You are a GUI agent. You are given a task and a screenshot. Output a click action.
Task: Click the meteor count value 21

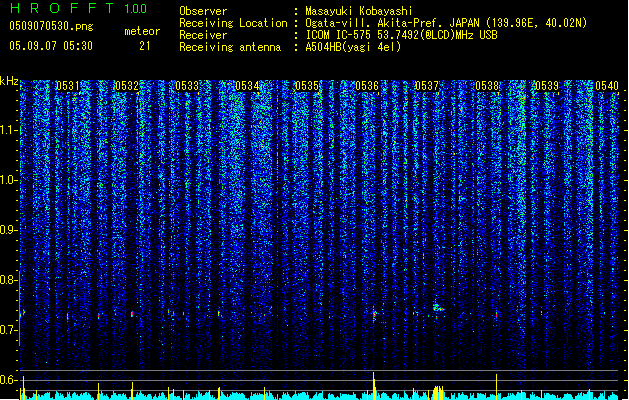[x=145, y=46]
